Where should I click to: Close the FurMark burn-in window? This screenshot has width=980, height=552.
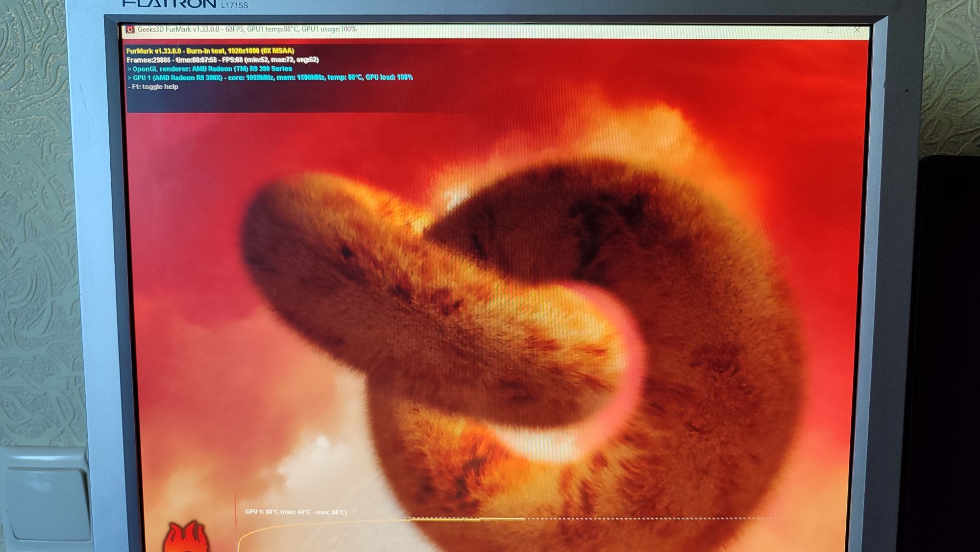coord(857,30)
